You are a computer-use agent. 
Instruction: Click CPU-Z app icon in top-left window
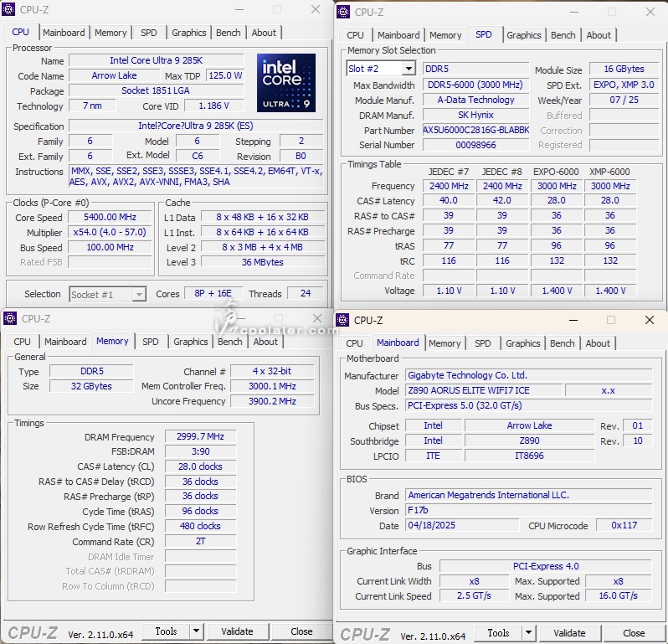pos(8,9)
